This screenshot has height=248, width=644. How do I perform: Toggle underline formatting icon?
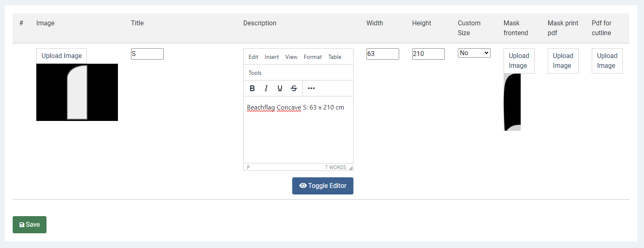[280, 88]
